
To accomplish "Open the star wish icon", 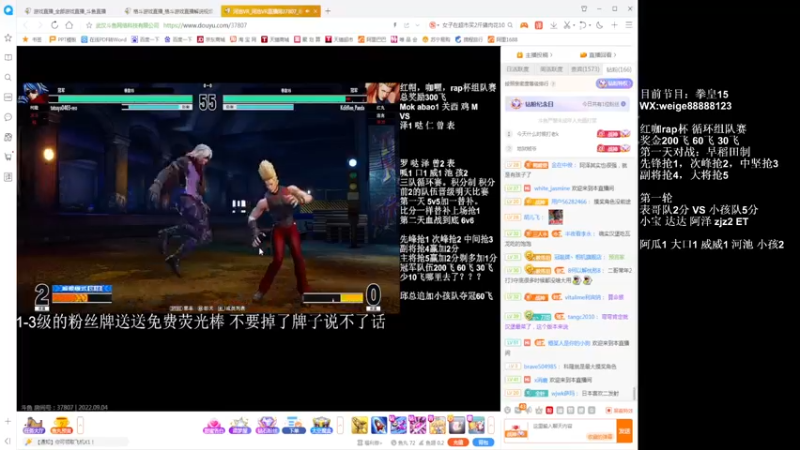I will (240, 425).
